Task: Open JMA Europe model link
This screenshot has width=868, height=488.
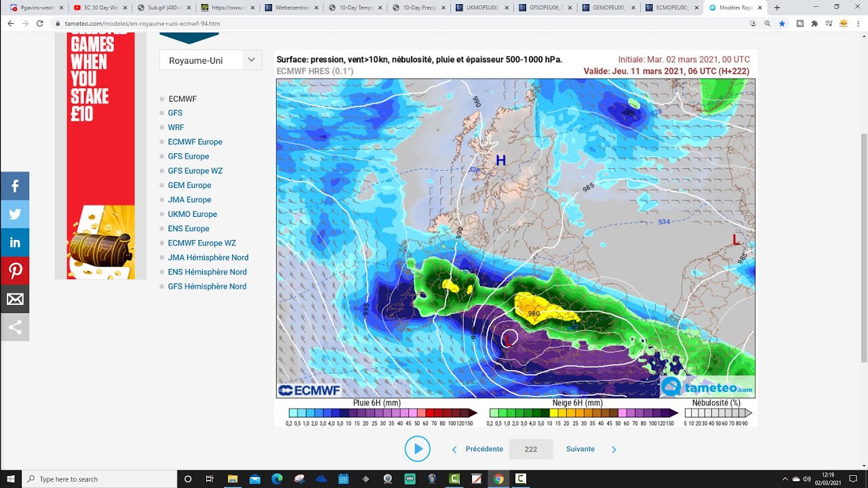Action: 190,200
